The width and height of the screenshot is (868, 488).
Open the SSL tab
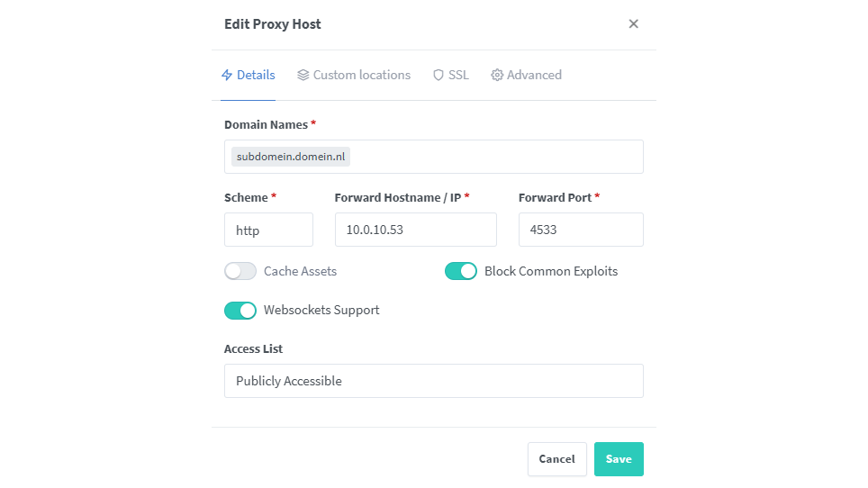click(x=458, y=76)
